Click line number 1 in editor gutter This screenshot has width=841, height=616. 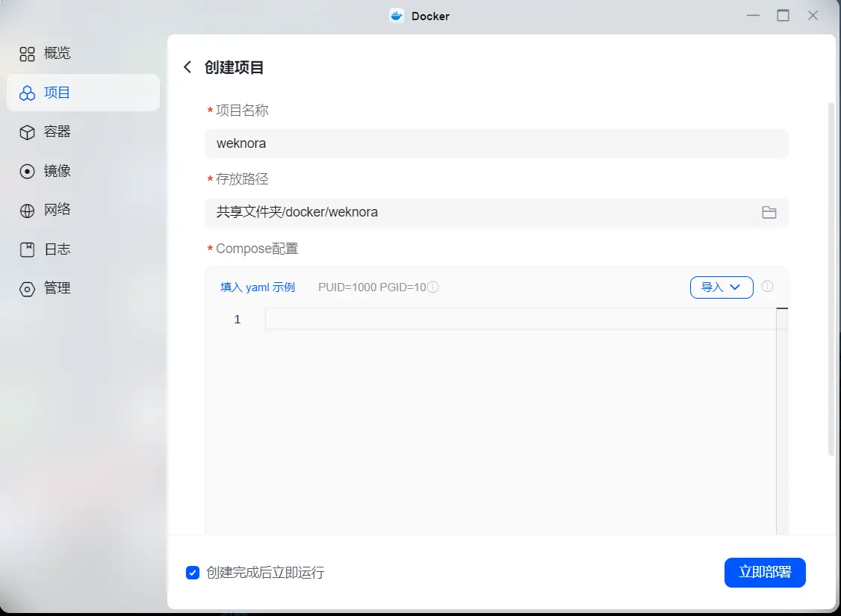click(x=237, y=320)
